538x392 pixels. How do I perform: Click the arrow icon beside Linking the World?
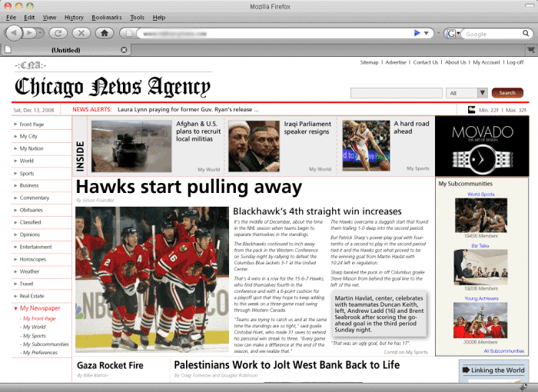[466, 370]
